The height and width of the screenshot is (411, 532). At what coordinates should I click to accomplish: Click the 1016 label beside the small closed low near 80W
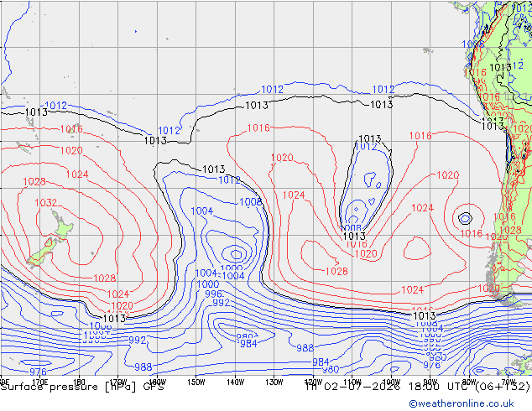pyautogui.click(x=472, y=233)
